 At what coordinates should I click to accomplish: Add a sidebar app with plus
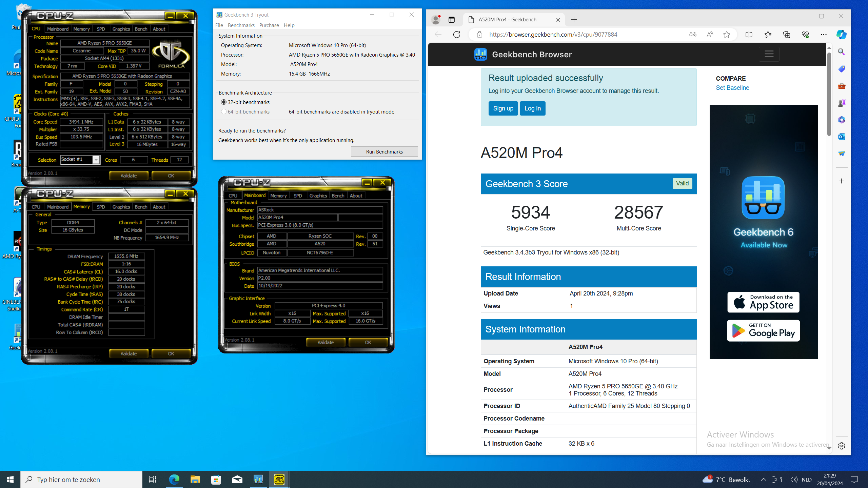pyautogui.click(x=842, y=181)
